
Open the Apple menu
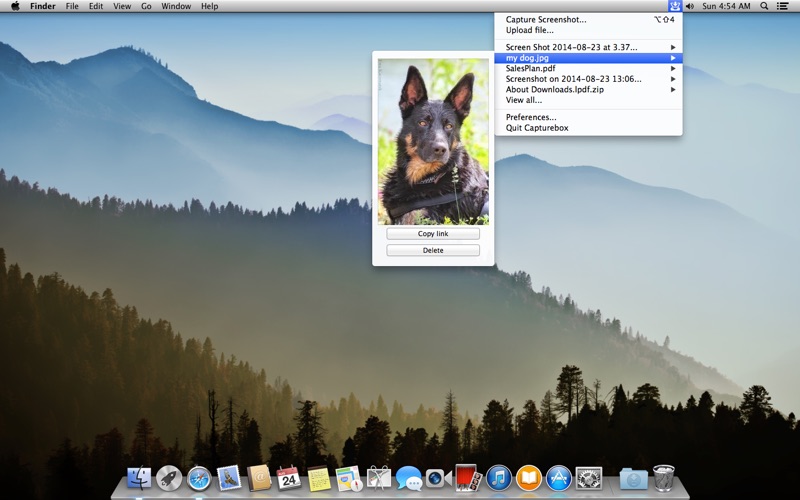click(x=15, y=6)
